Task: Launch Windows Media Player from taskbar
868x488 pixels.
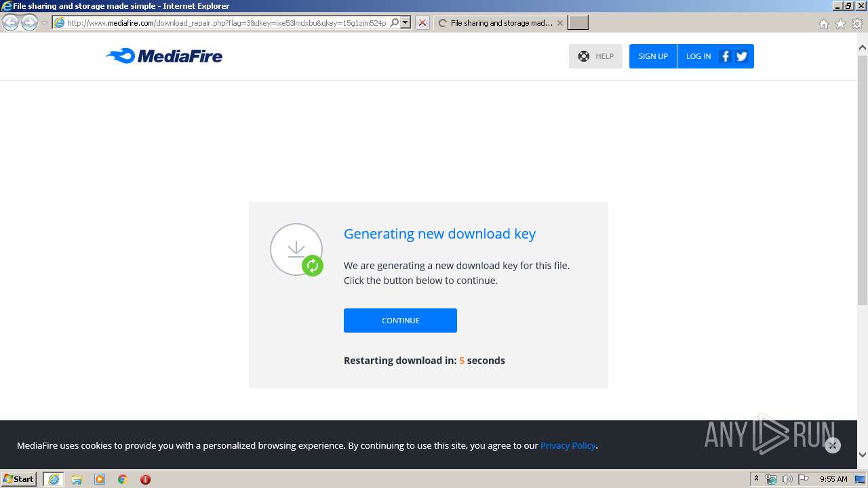Action: click(x=100, y=479)
